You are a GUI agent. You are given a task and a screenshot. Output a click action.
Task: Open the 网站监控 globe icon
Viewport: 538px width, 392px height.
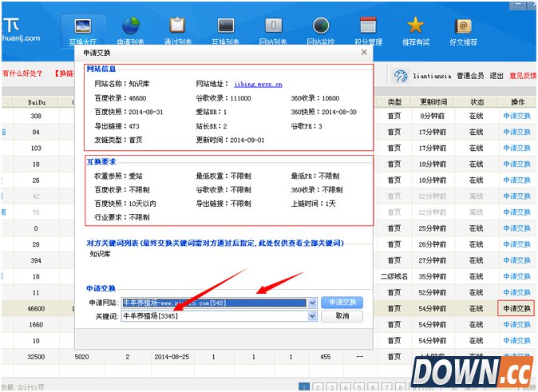(x=321, y=32)
